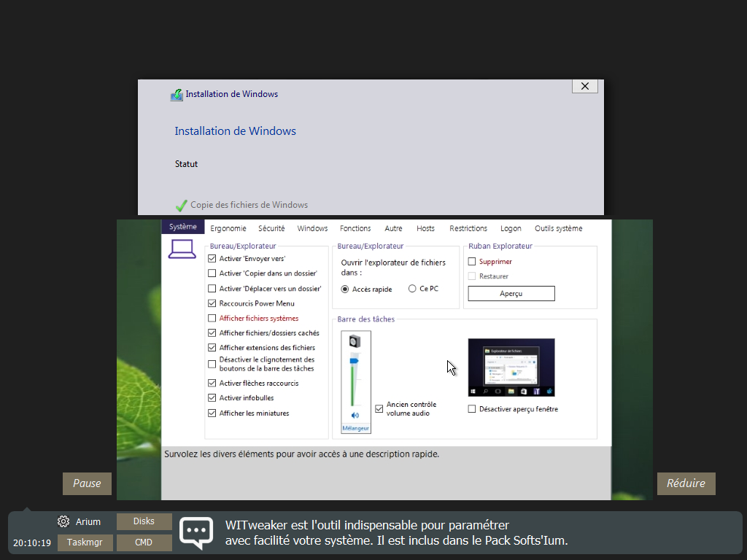This screenshot has height=560, width=747.
Task: Toggle Activer flèches raccourcis checkbox
Action: coord(212,383)
